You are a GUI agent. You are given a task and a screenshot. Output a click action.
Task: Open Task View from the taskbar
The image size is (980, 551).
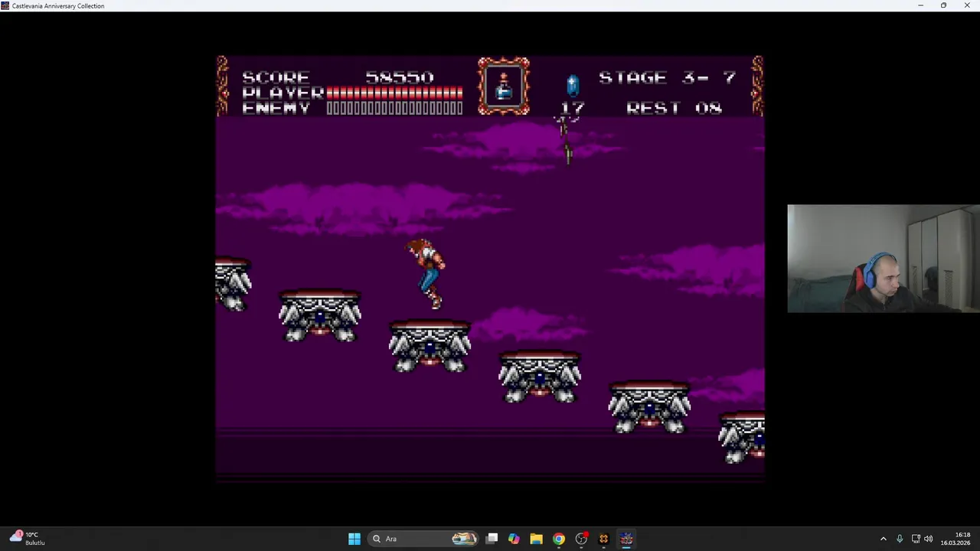click(x=492, y=539)
